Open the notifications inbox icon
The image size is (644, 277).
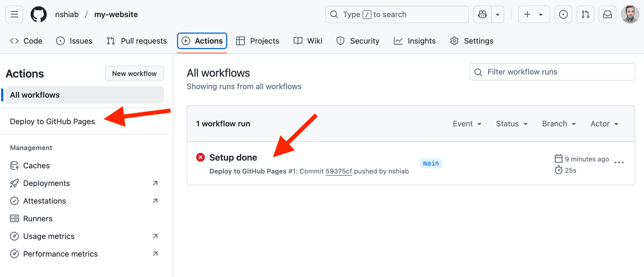608,14
